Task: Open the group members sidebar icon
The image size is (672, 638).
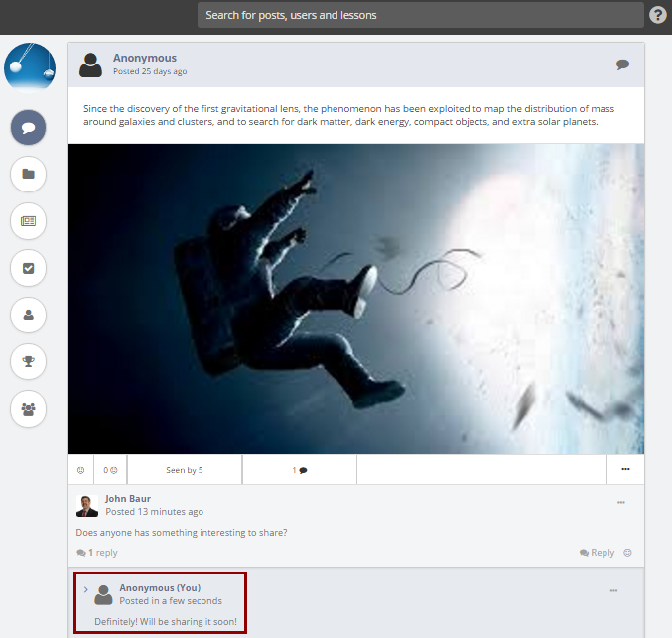Action: click(28, 409)
